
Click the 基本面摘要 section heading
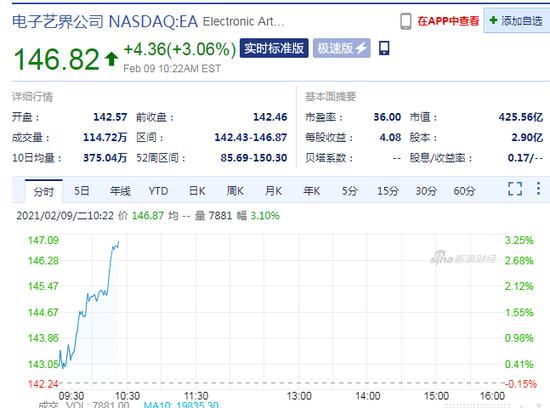pos(330,96)
